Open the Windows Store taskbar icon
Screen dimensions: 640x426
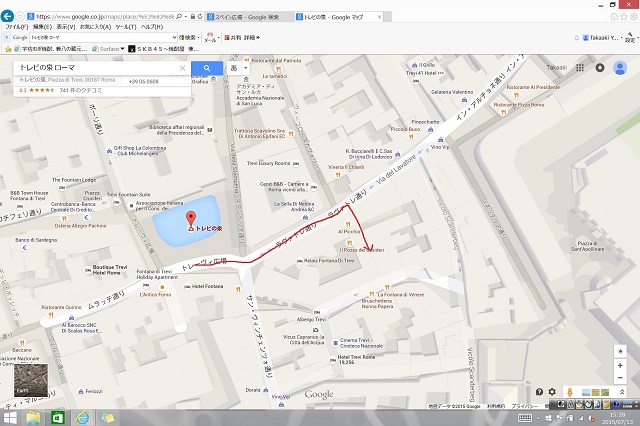58,418
